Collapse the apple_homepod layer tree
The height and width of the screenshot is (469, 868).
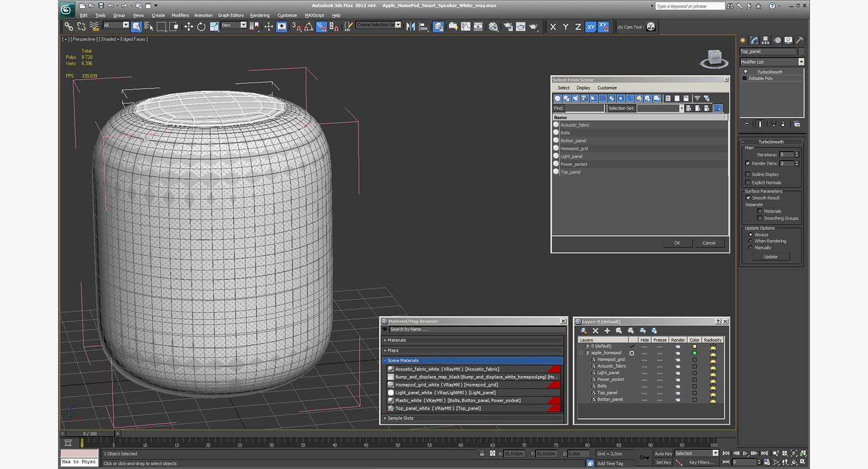582,353
